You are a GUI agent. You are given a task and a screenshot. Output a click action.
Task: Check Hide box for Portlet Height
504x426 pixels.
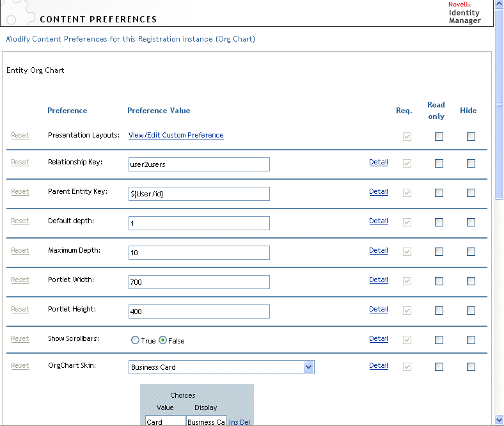(471, 311)
